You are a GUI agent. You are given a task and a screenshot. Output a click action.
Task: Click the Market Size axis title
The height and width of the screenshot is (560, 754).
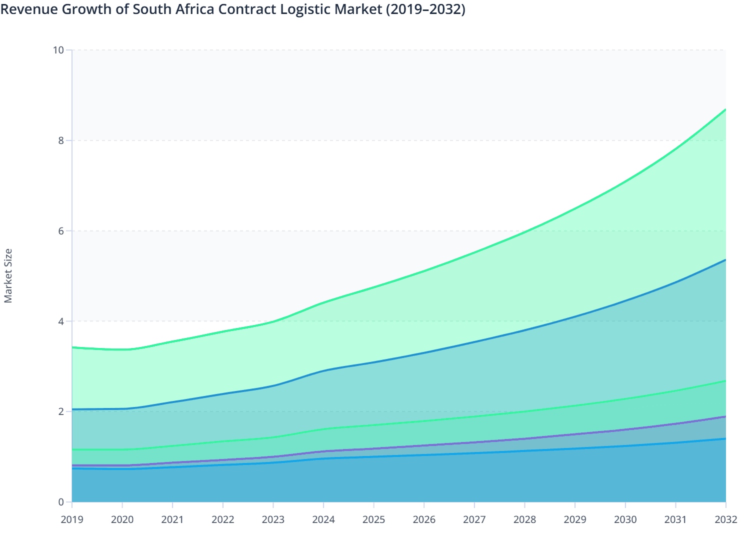tap(9, 274)
